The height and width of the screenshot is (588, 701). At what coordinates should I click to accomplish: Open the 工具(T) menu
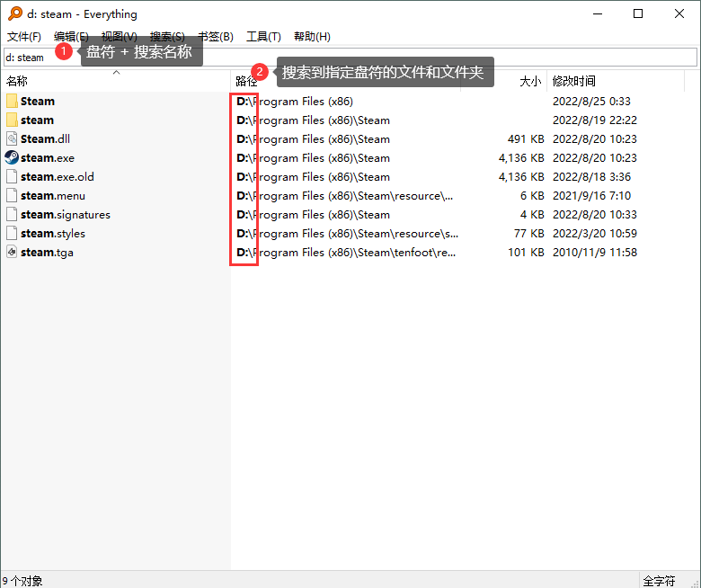pyautogui.click(x=263, y=37)
